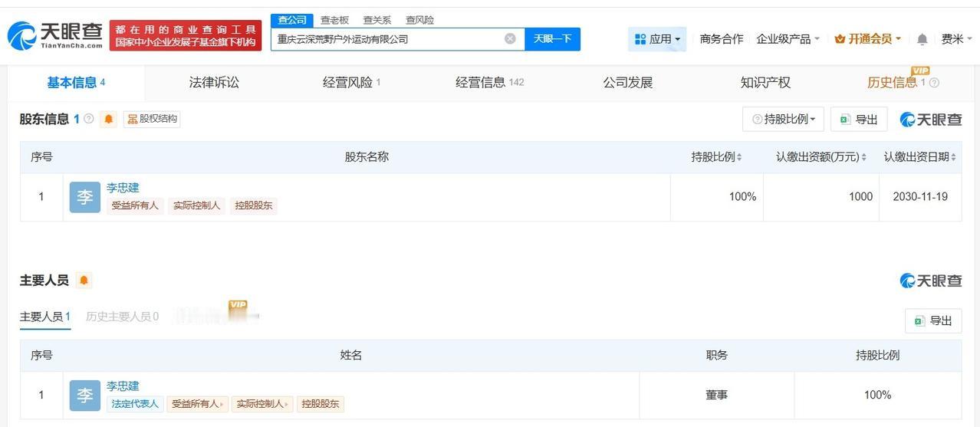Open the 基本信息 tab
980x427 pixels.
[x=76, y=83]
